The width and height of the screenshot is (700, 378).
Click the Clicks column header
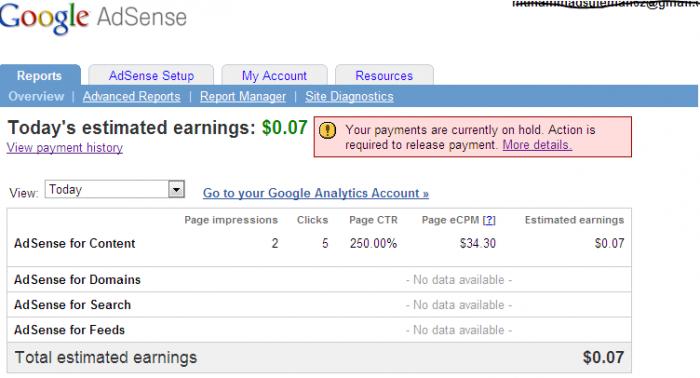(312, 220)
